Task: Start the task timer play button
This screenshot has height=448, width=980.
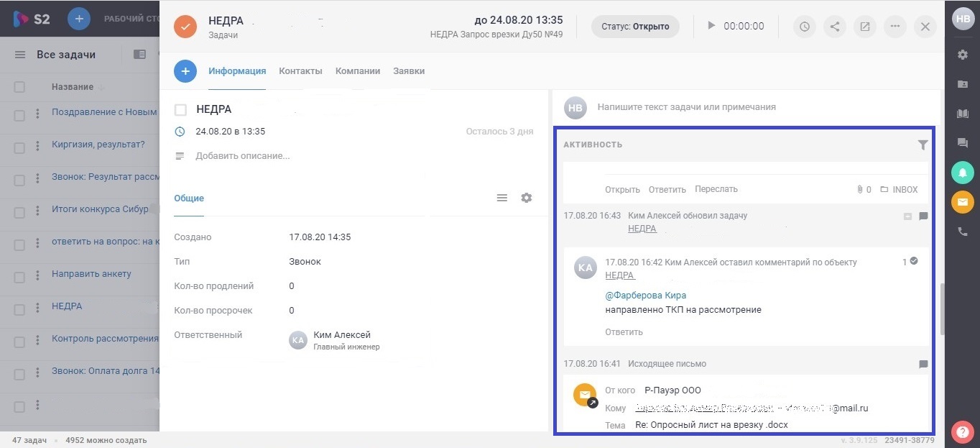Action: tap(711, 26)
